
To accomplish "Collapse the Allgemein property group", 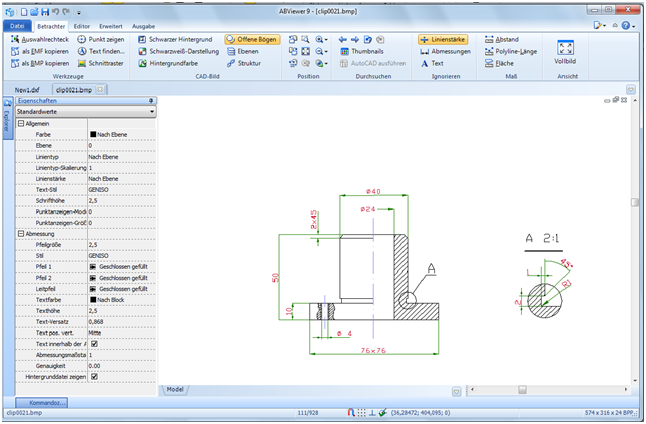I will pyautogui.click(x=21, y=123).
